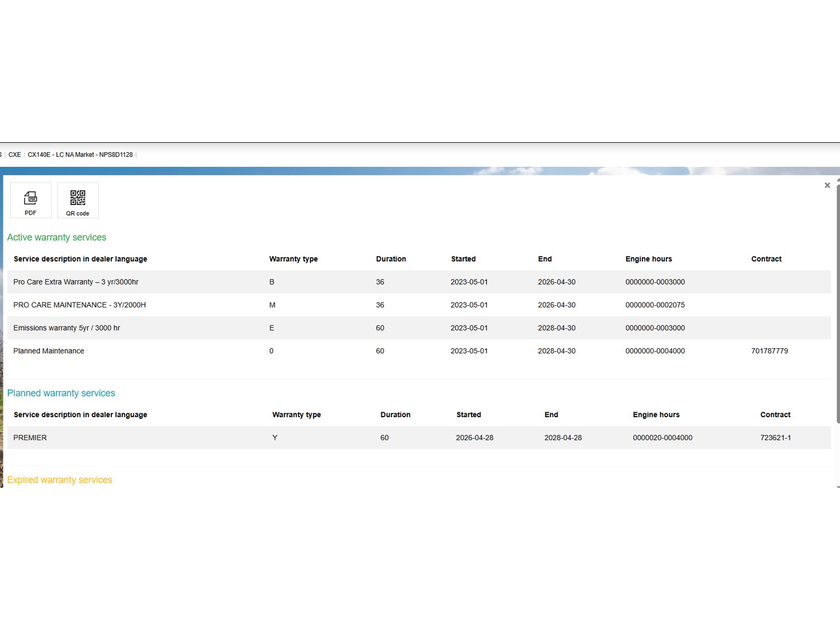Select the Pro Care Extra Warranty row

(76, 282)
